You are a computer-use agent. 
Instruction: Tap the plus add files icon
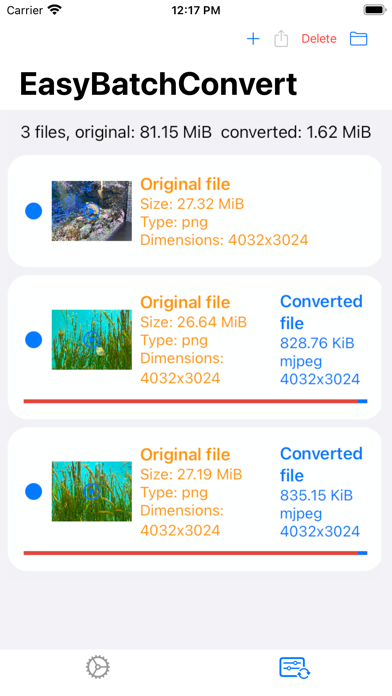point(253,39)
